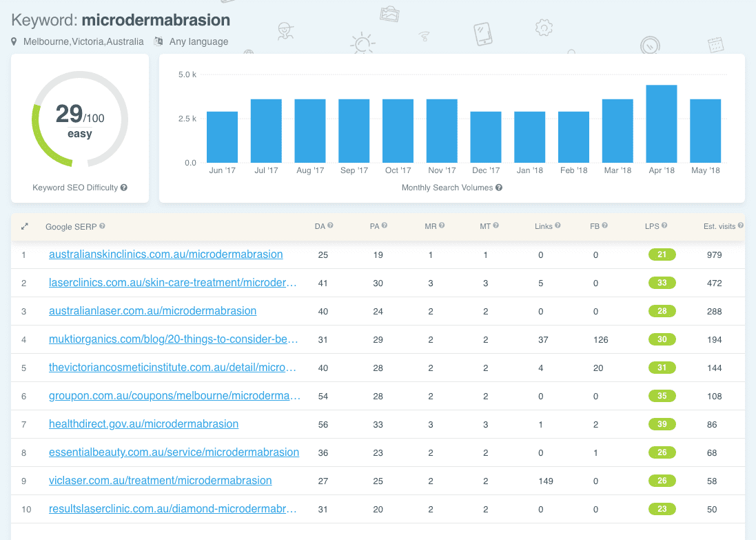
Task: Click the DA column header label
Action: 320,226
